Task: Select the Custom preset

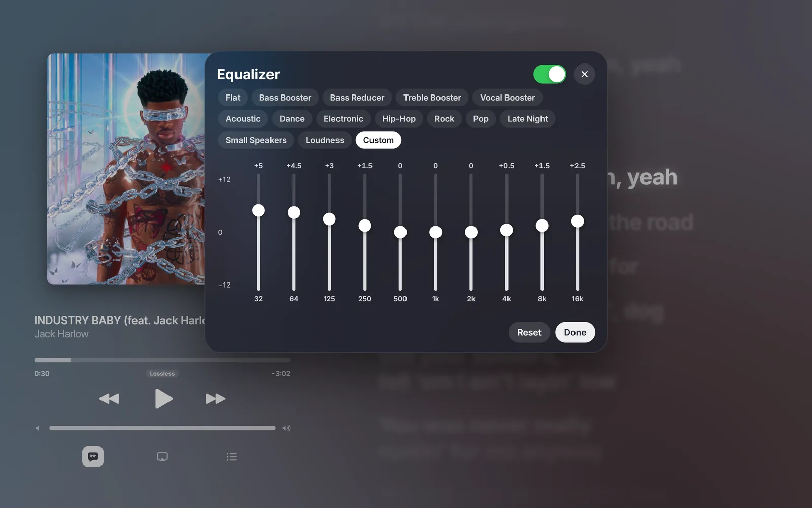Action: (x=379, y=140)
